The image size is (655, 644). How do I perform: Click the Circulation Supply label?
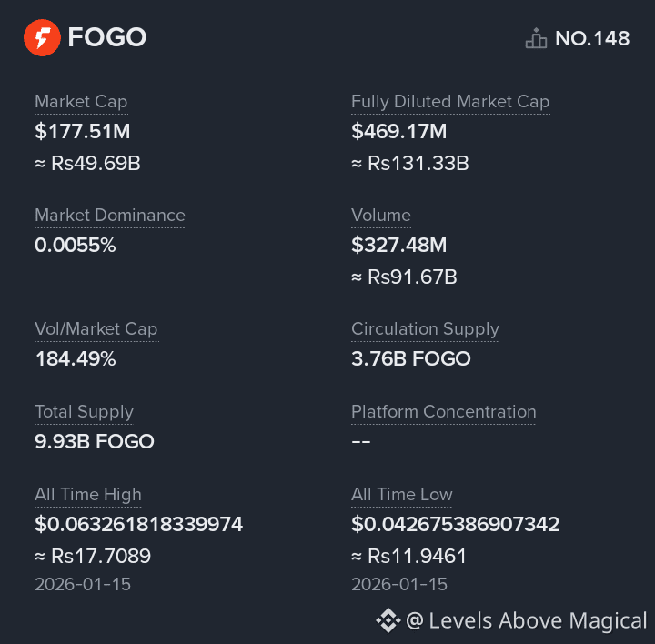coord(425,329)
